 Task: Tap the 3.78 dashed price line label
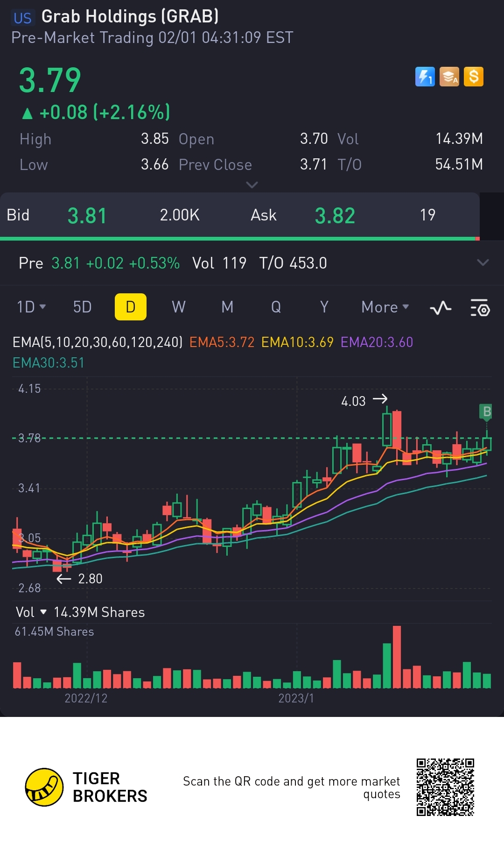[29, 438]
